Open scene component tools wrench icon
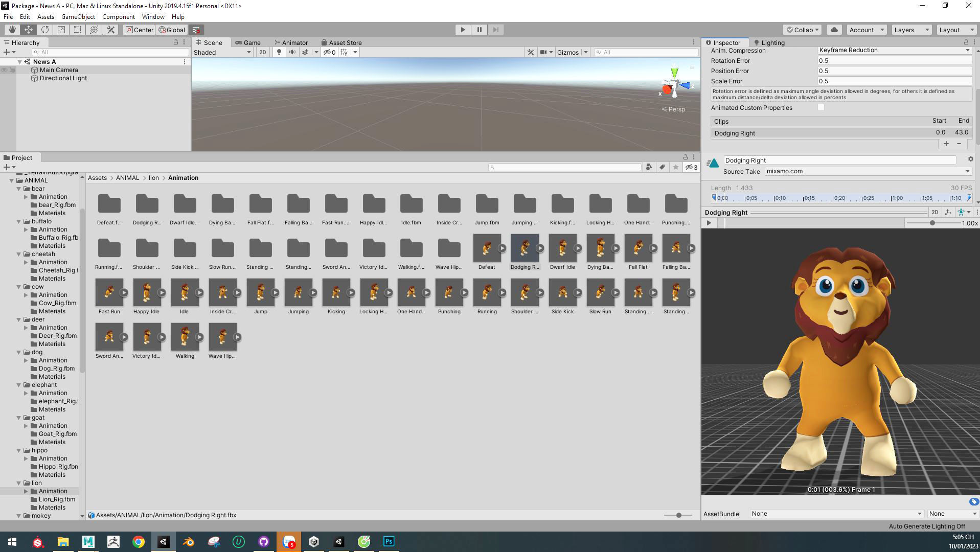Screen dimensions: 980x552 (x=531, y=52)
